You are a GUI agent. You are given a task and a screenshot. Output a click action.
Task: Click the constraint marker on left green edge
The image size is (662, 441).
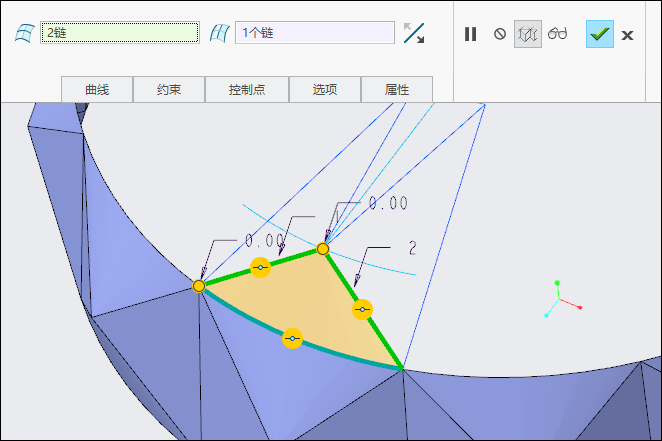[260, 268]
